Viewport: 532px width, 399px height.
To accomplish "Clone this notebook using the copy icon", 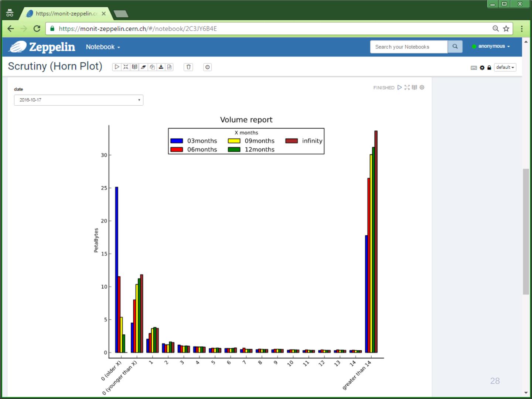I will pos(152,67).
